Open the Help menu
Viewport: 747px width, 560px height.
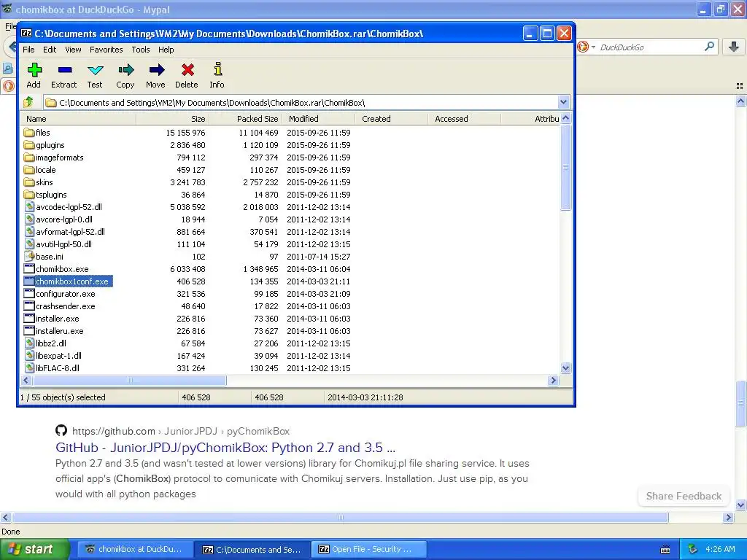[166, 50]
